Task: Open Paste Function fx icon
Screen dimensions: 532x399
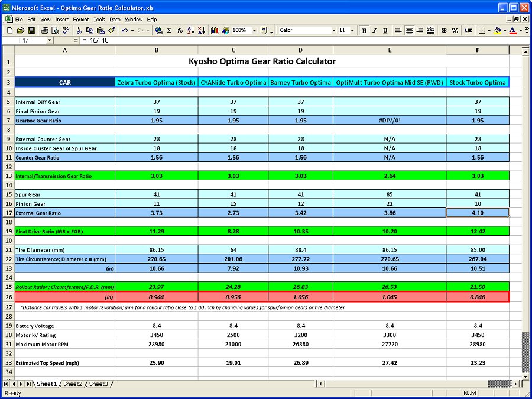Action: coord(180,31)
